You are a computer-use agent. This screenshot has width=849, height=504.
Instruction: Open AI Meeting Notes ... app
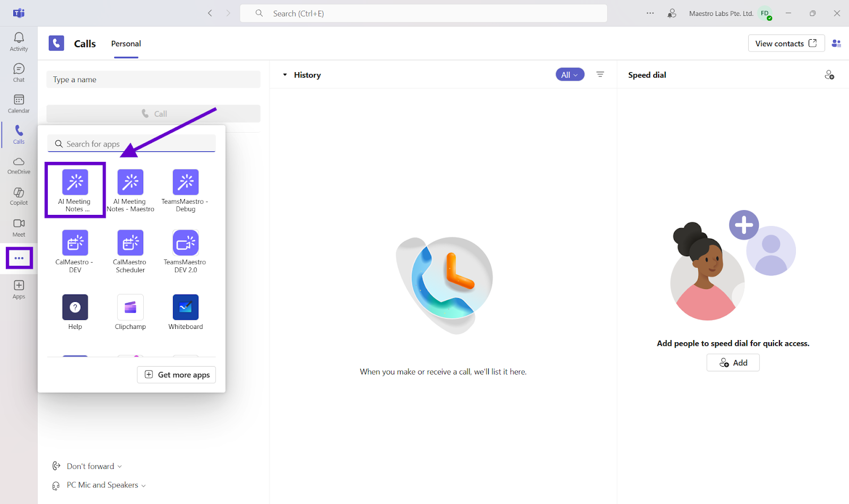coord(75,190)
